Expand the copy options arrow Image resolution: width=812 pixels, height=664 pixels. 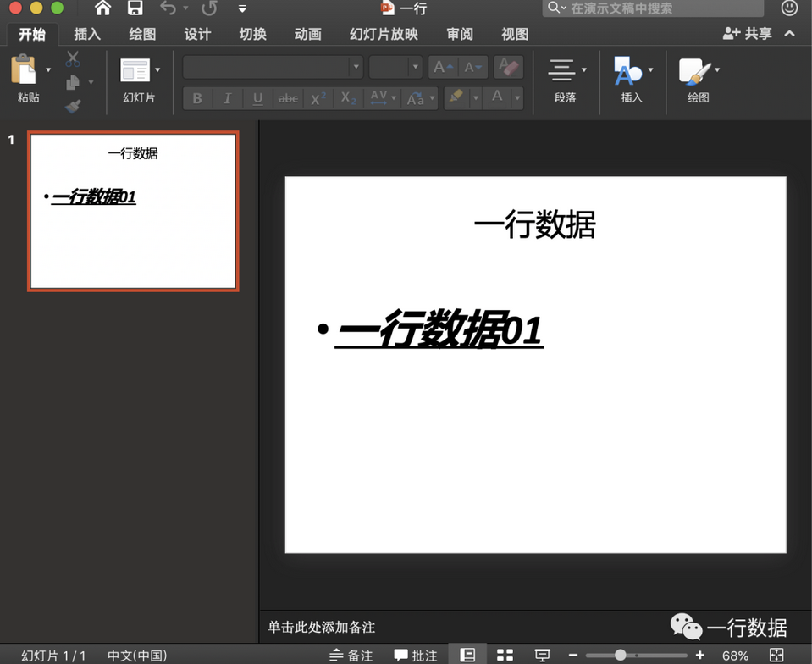91,82
